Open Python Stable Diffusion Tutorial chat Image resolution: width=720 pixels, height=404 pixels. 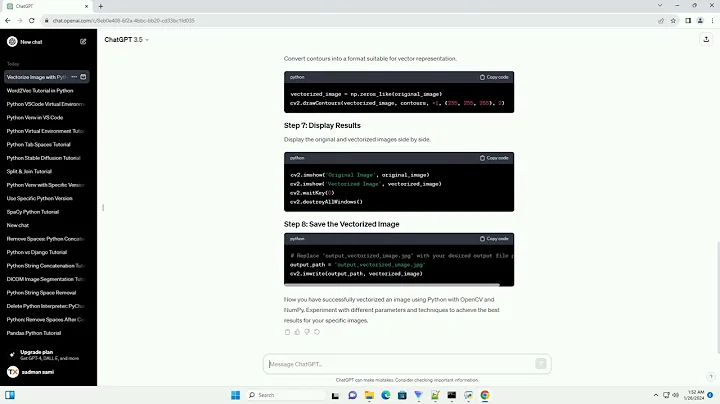pyautogui.click(x=46, y=158)
